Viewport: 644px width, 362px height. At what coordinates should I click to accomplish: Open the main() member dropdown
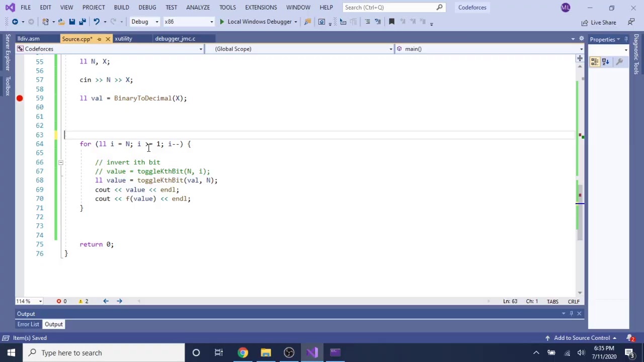point(489,49)
